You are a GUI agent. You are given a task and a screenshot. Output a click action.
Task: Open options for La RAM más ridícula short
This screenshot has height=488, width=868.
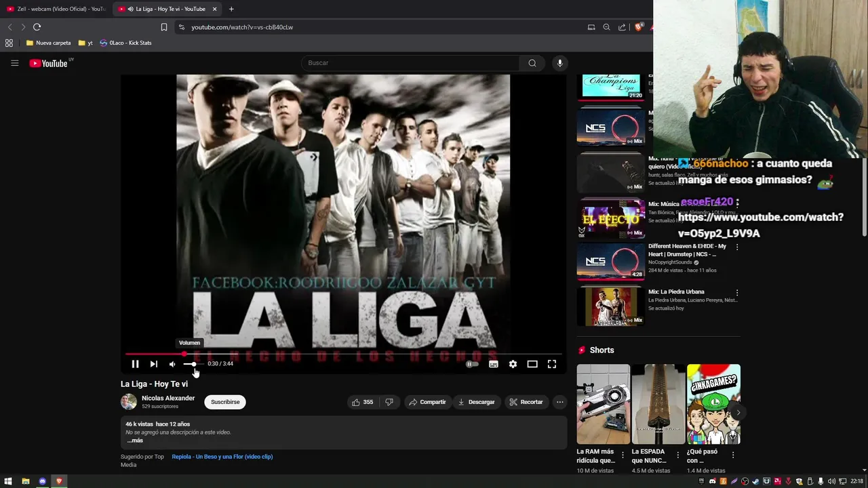click(x=623, y=455)
